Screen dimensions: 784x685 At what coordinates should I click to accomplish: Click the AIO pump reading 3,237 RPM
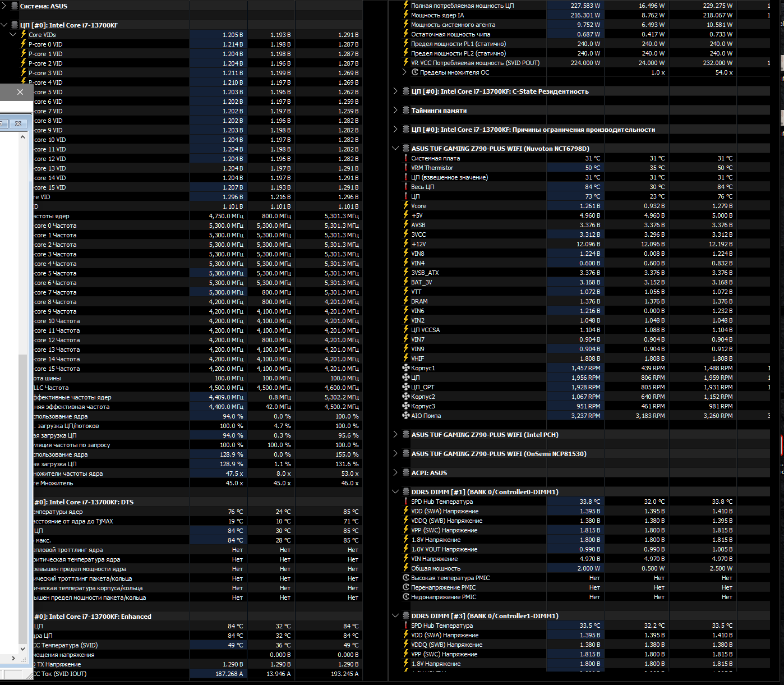pyautogui.click(x=585, y=416)
